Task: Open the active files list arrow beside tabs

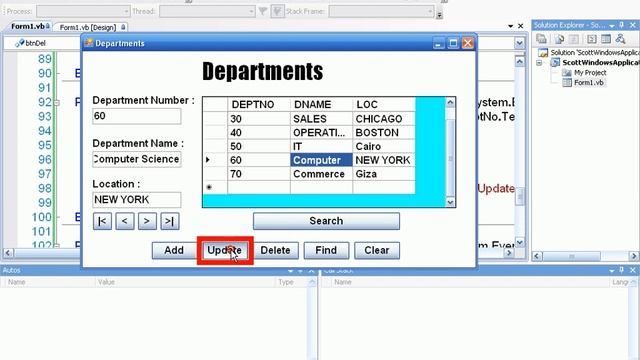Action: (510, 26)
